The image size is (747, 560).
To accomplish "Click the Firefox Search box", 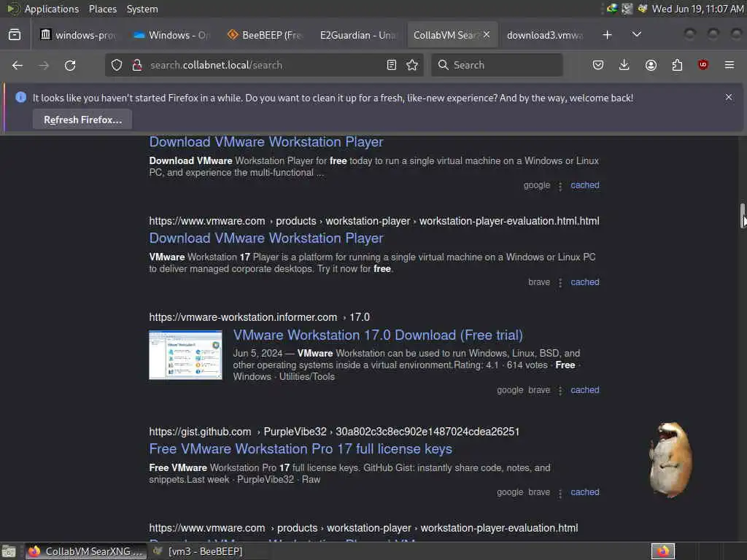I will point(497,65).
